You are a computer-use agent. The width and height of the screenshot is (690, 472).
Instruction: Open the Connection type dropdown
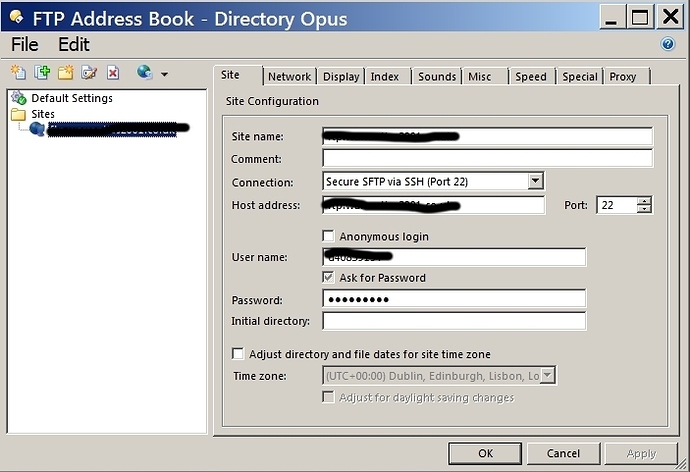[x=535, y=181]
